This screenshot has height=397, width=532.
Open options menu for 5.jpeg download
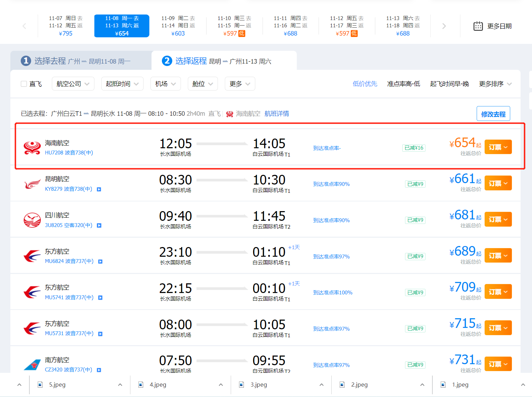tap(120, 385)
